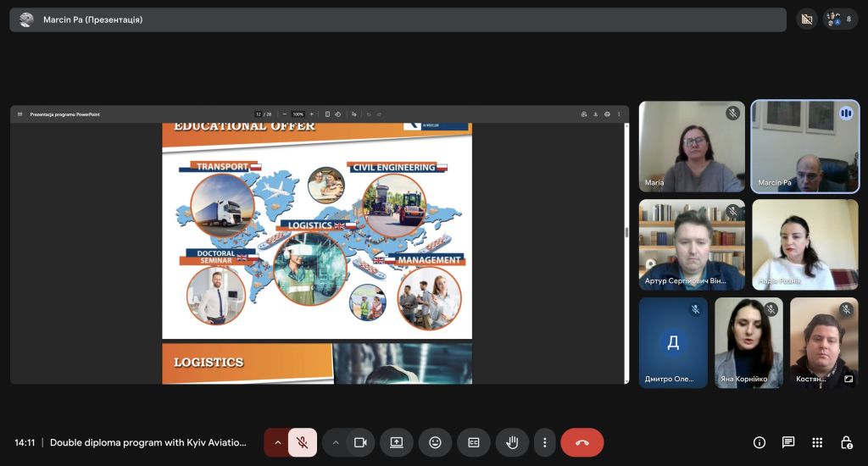Expand the audio settings chevron
This screenshot has height=466, width=868.
276,442
